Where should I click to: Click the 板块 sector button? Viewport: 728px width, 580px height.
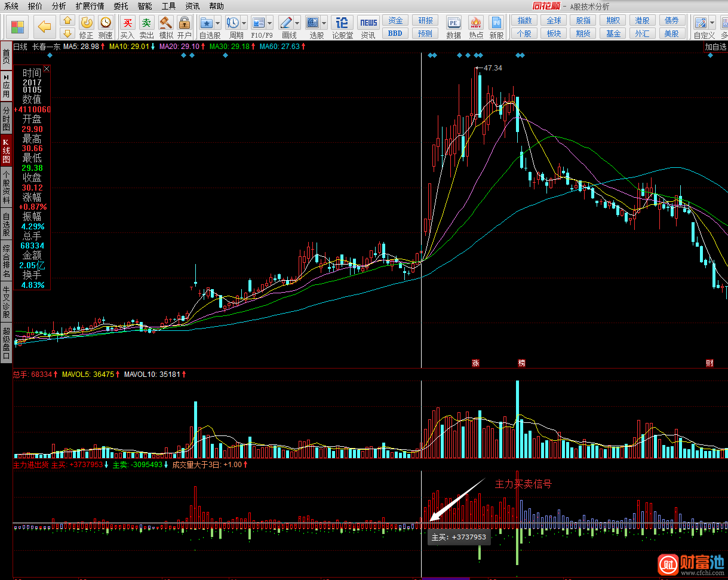(x=554, y=33)
